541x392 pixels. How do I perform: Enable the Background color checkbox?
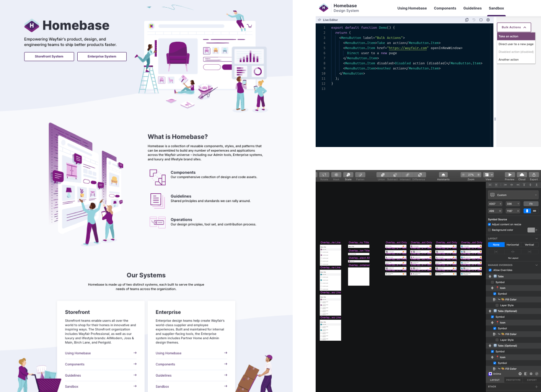tap(489, 230)
